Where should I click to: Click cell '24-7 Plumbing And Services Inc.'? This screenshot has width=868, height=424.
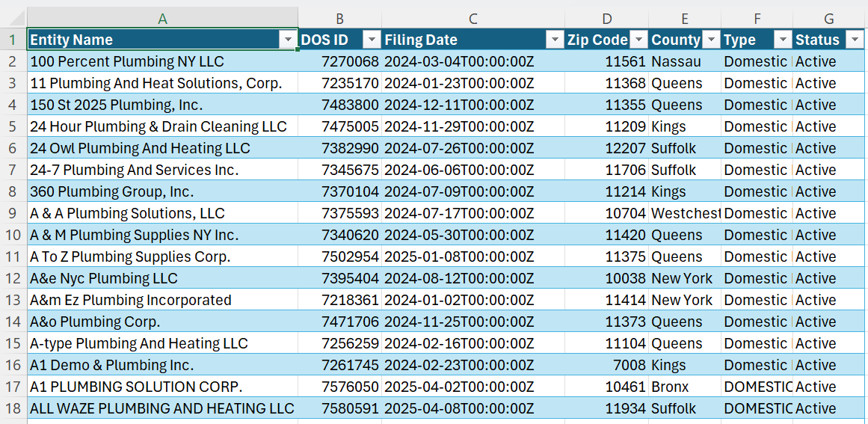162,170
